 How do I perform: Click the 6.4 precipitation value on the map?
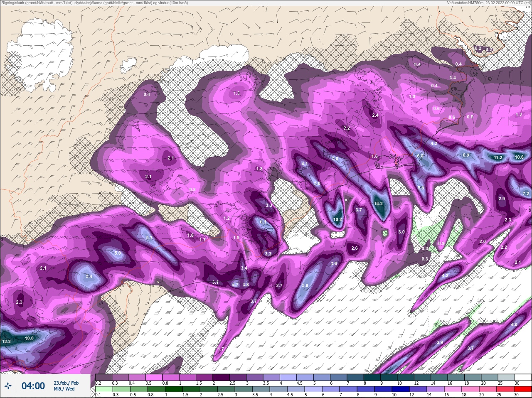pyautogui.click(x=89, y=276)
